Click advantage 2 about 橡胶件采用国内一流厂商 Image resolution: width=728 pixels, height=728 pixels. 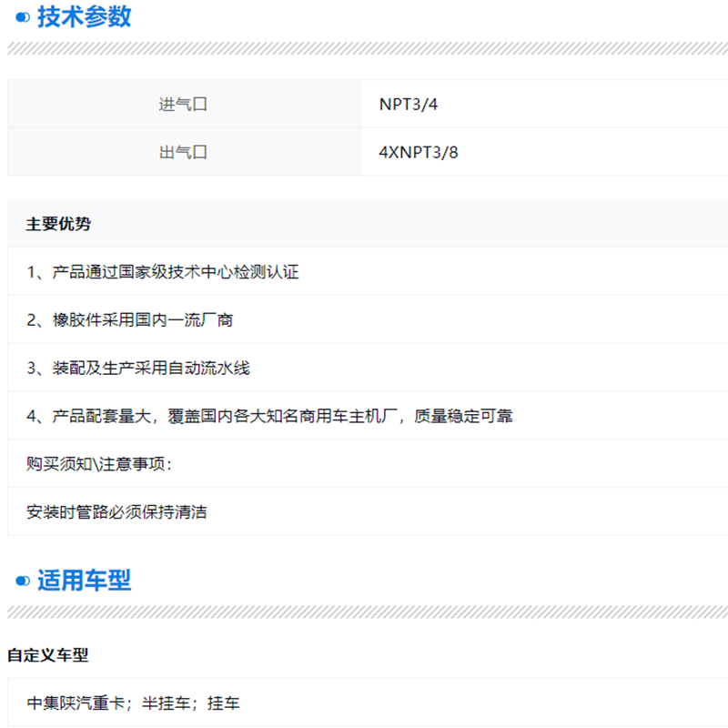pos(136,320)
